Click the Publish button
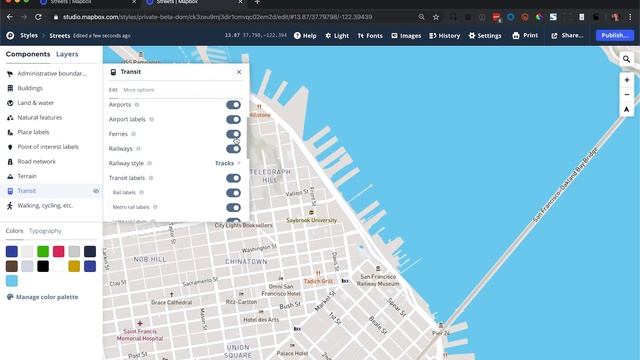The height and width of the screenshot is (360, 640). coord(615,36)
